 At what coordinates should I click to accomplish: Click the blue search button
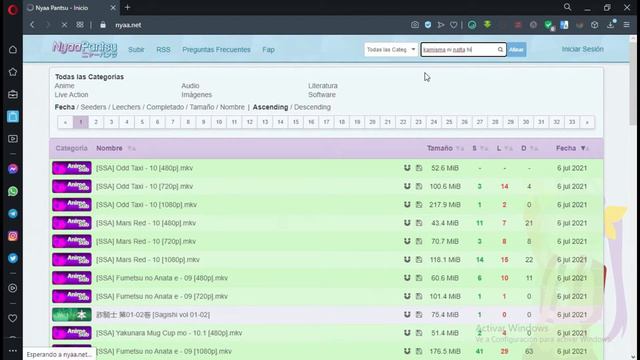(x=516, y=49)
